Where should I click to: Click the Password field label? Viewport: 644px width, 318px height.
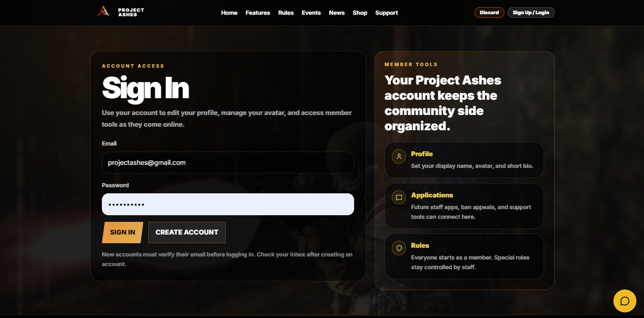[115, 185]
